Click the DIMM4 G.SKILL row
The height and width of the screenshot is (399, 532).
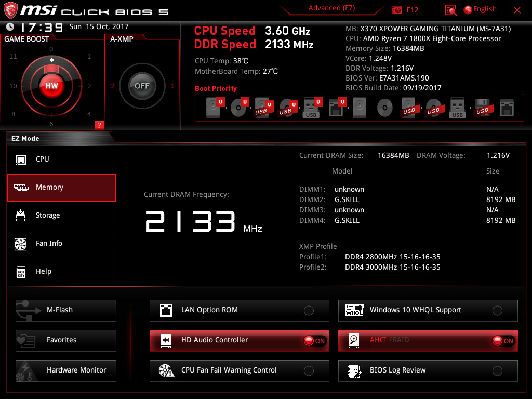tap(407, 220)
